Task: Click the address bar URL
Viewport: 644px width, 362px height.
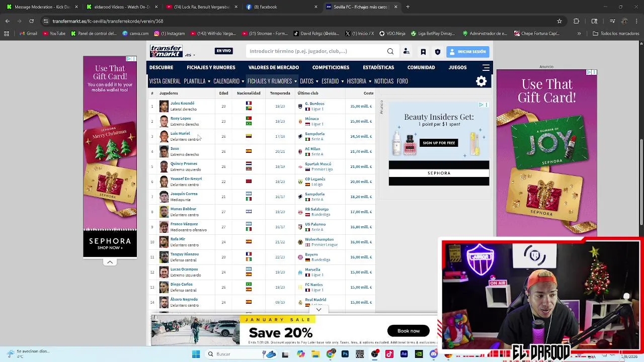Action: pyautogui.click(x=108, y=21)
